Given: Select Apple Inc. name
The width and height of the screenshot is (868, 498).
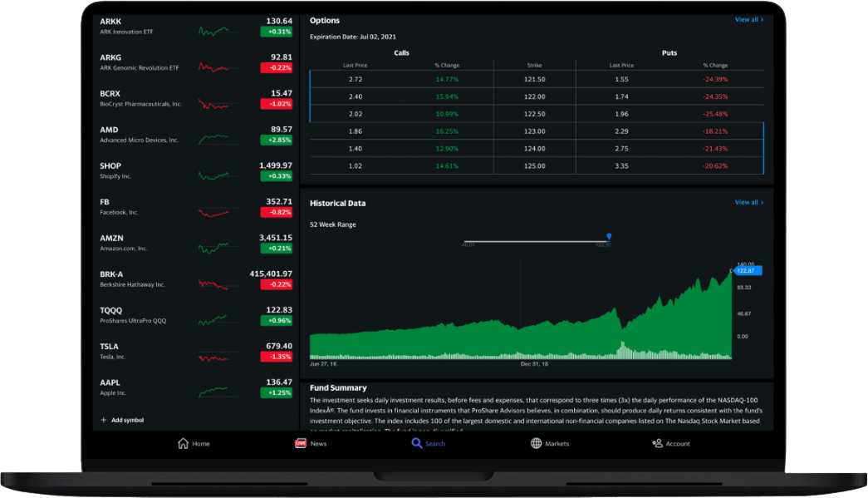Looking at the screenshot, I should (x=113, y=392).
